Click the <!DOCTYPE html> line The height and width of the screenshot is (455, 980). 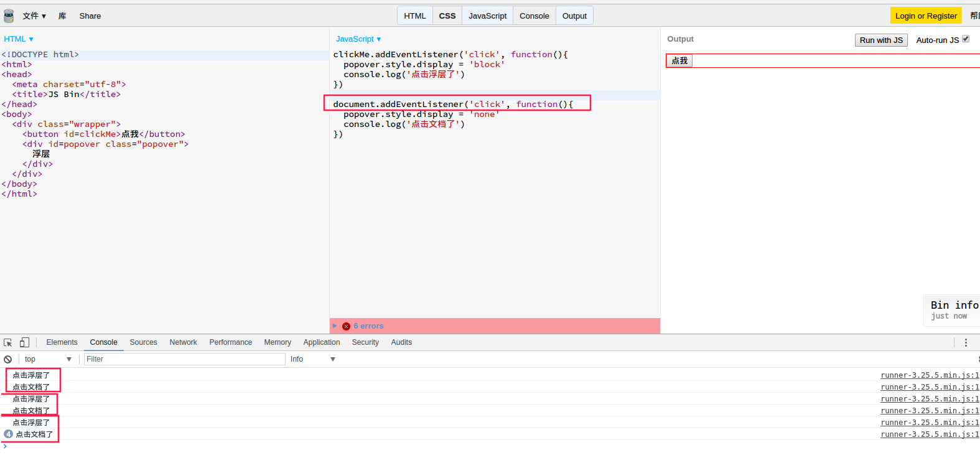[x=40, y=55]
